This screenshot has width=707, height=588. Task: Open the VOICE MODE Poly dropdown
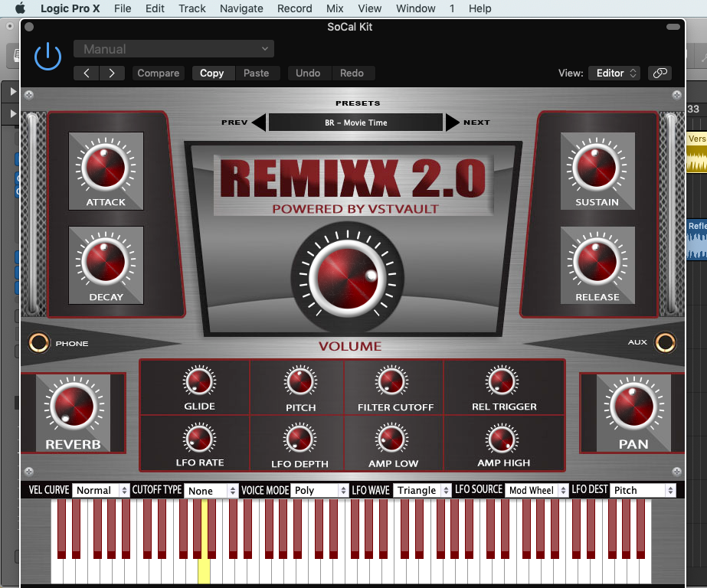(x=319, y=490)
